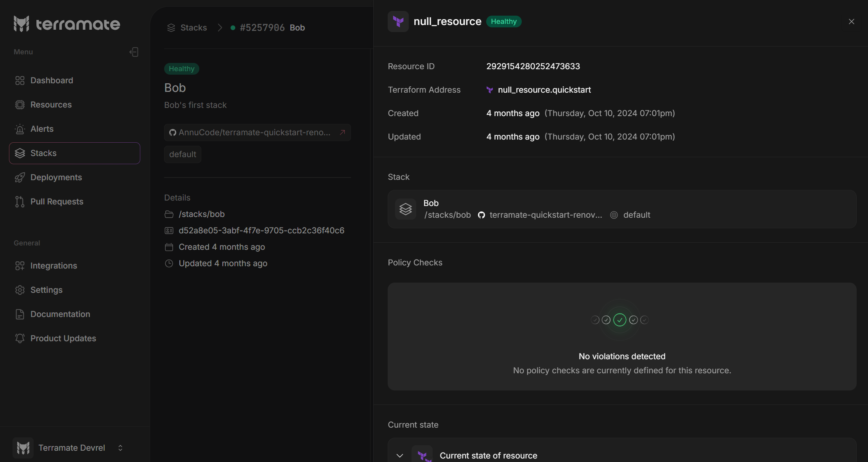
Task: Click the external link arrow on AnnuCode repo
Action: pyautogui.click(x=343, y=132)
